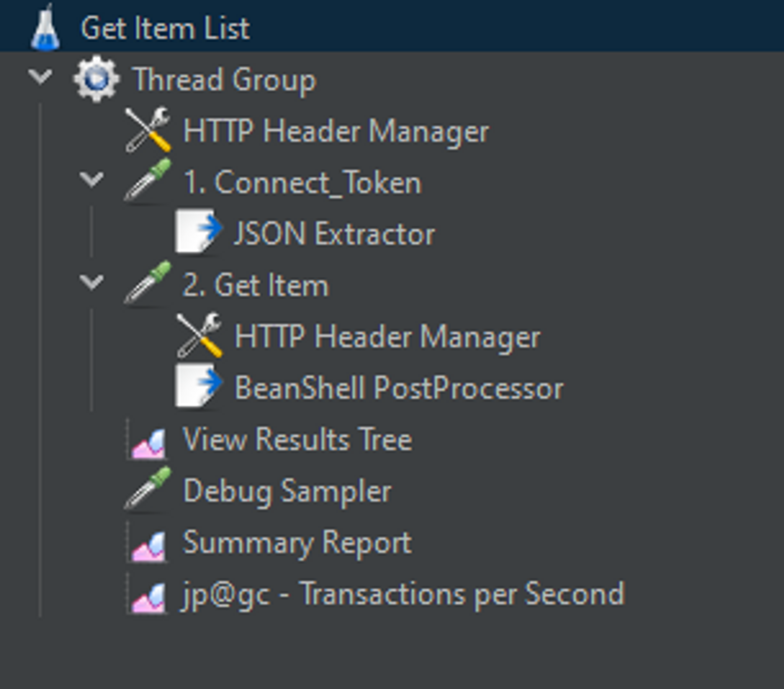This screenshot has height=689, width=784.
Task: Collapse the Thread Group node
Action: tap(41, 77)
